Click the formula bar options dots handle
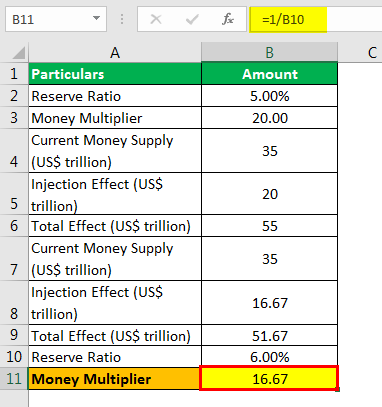382x407 pixels. (122, 19)
